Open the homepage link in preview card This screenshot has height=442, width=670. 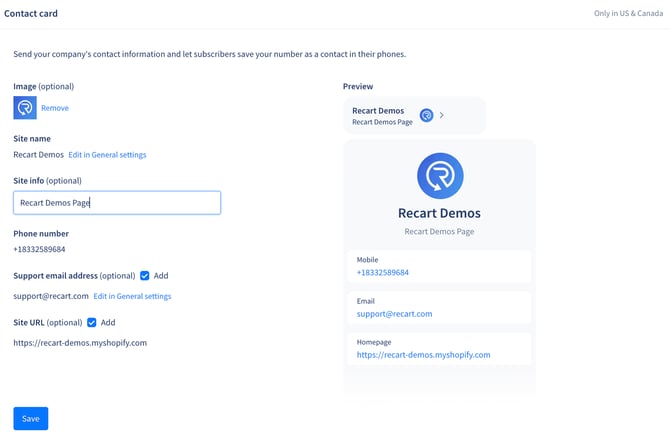pos(423,355)
